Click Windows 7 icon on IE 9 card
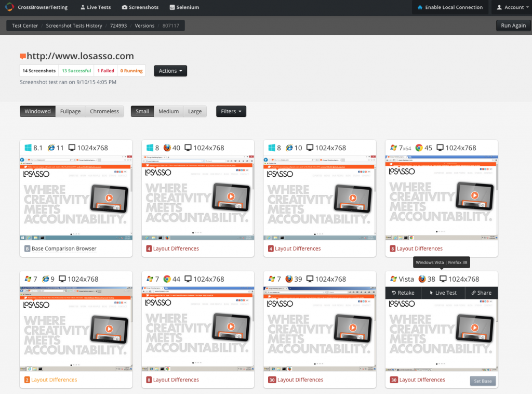The height and width of the screenshot is (394, 532). [x=28, y=279]
